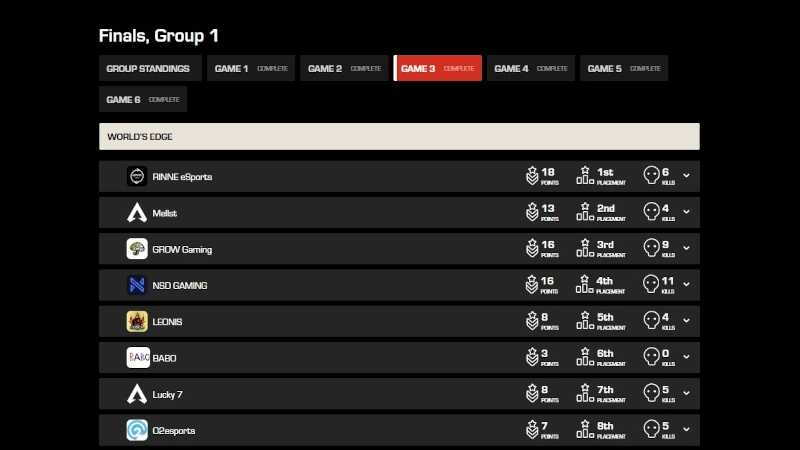Expand the GROW Gaming row chevron
The width and height of the screenshot is (800, 450).
[x=686, y=248]
